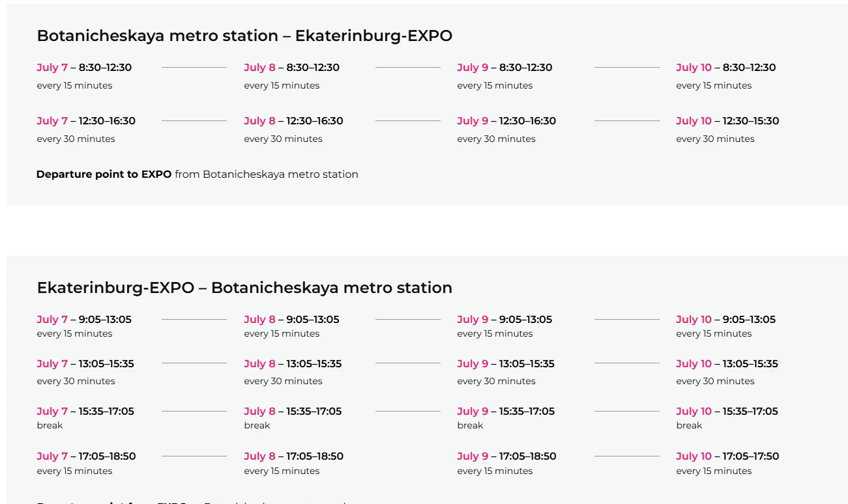Select the July 10 12:30–15:30 entry
Viewport: 848px width, 504px height.
coord(727,121)
